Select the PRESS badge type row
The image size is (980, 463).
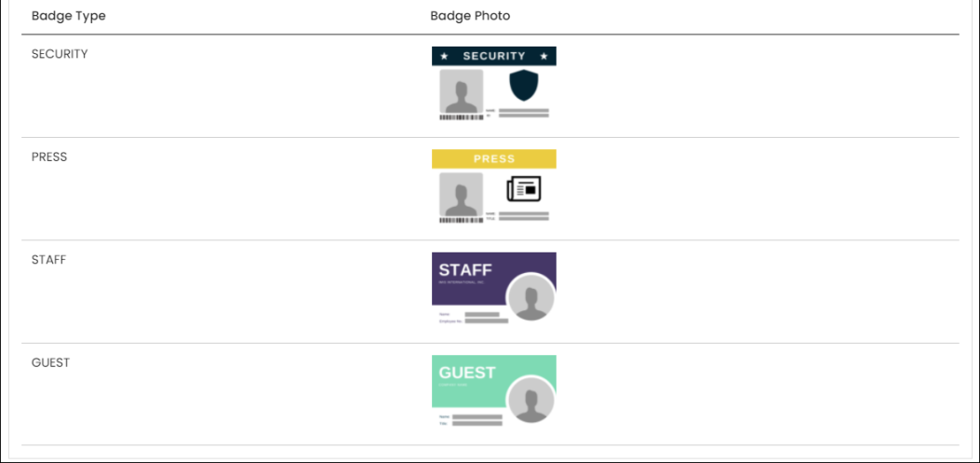click(x=490, y=189)
